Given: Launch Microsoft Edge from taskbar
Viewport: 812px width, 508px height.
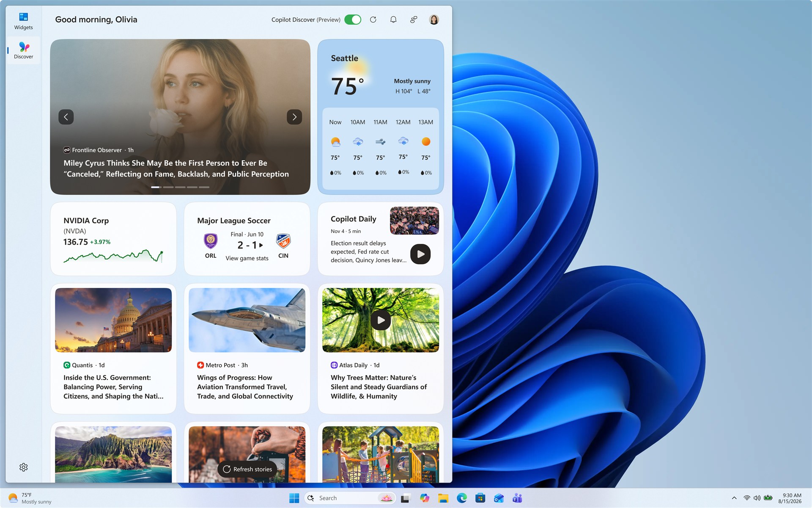Looking at the screenshot, I should [x=462, y=498].
